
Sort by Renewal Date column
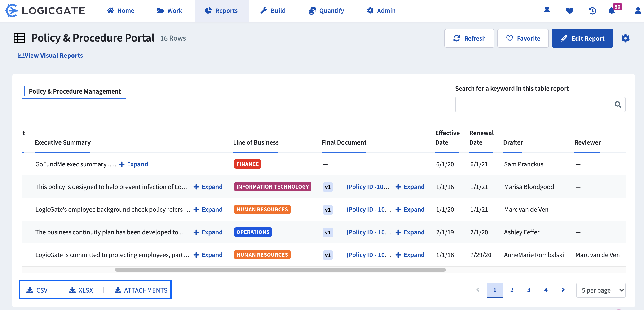coord(481,138)
